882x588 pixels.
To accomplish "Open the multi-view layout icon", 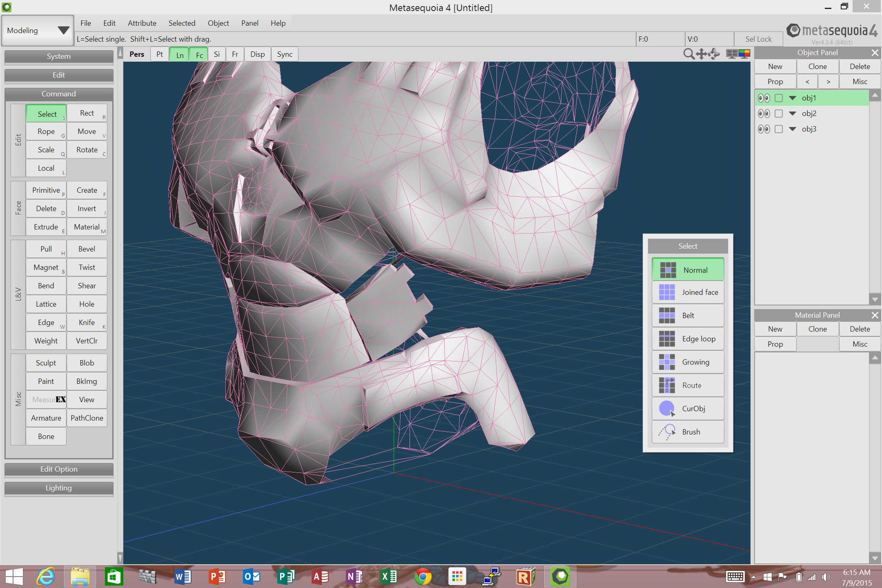I will point(732,54).
